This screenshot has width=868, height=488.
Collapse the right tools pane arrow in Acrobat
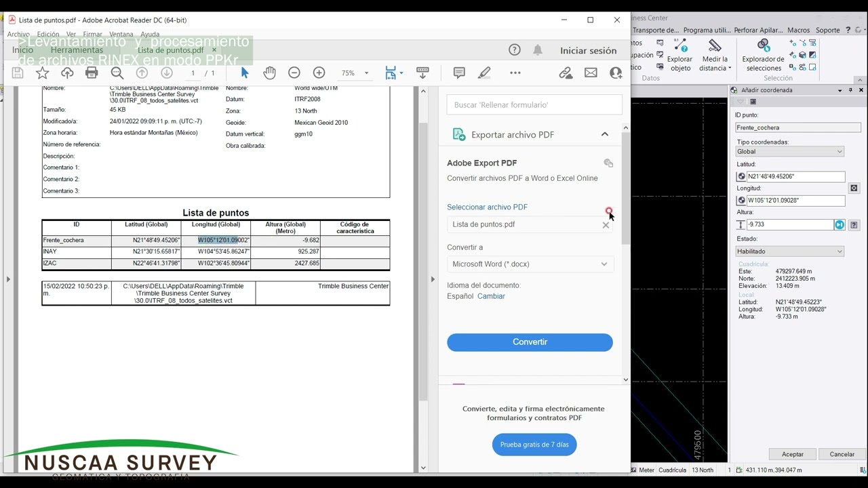tap(433, 279)
